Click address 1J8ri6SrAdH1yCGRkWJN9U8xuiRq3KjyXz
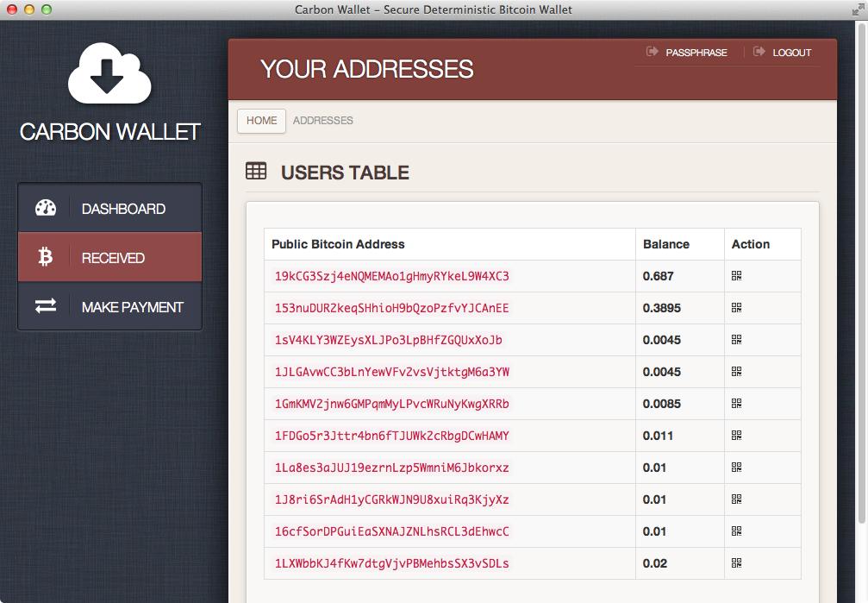This screenshot has width=868, height=603. (x=392, y=499)
